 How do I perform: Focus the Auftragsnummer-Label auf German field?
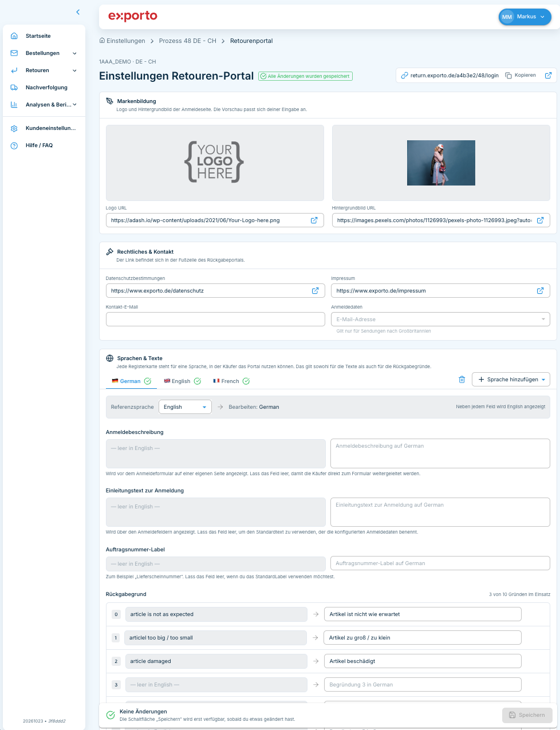pos(440,563)
